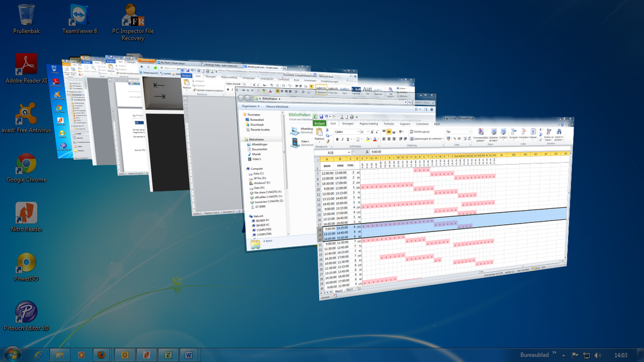Click the Celstijlen icon in Excel
The width and height of the screenshot is (644, 362).
click(503, 132)
